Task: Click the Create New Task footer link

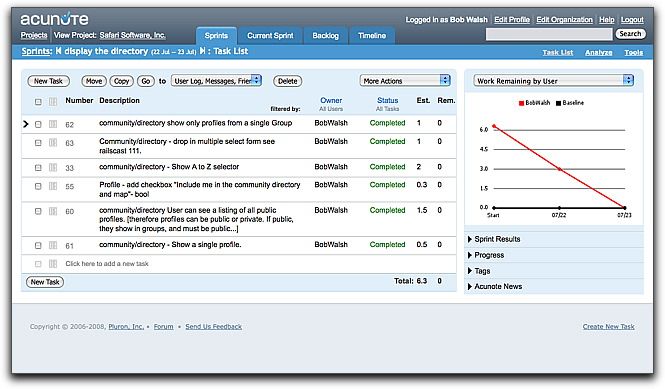Action: 609,327
